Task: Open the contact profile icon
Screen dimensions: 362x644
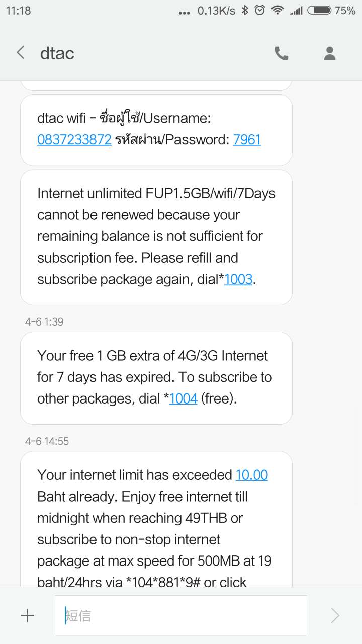Action: tap(330, 53)
